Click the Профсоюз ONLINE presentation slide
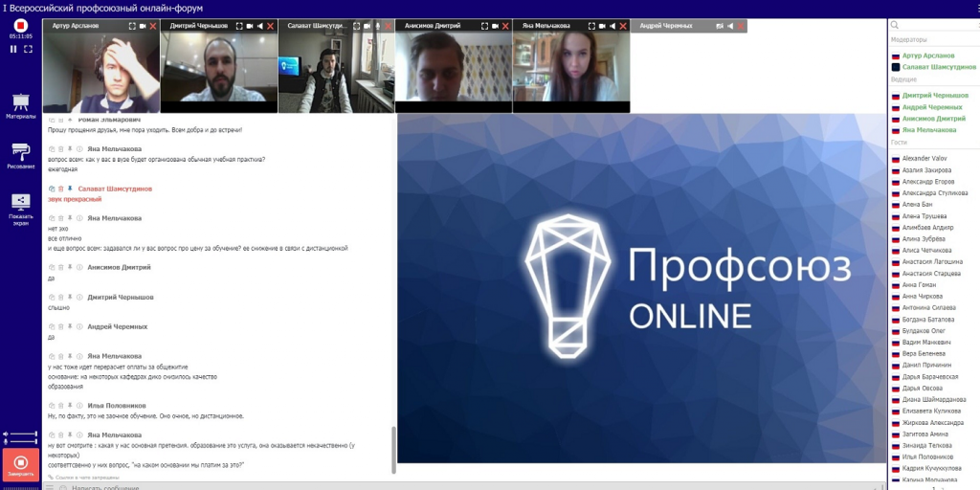The height and width of the screenshot is (490, 980). click(x=641, y=288)
